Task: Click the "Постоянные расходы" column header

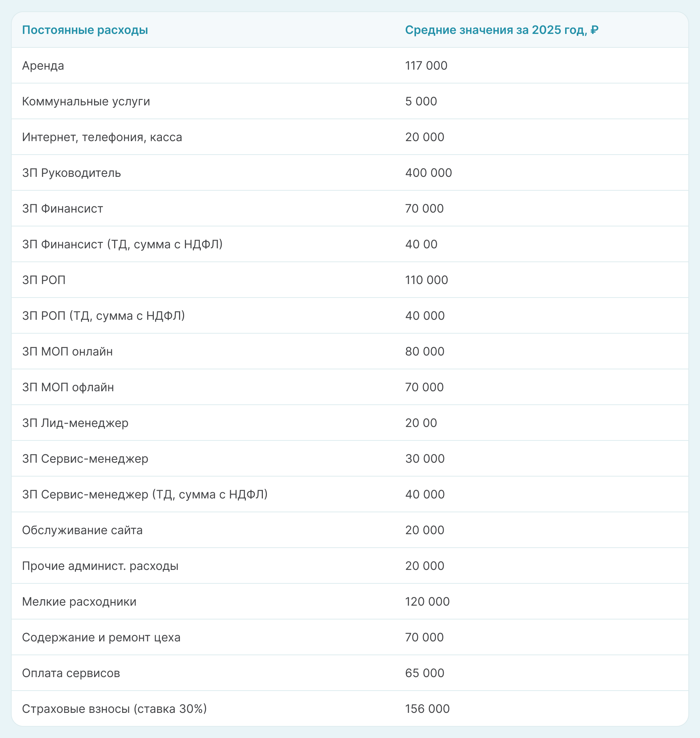Action: tap(85, 30)
